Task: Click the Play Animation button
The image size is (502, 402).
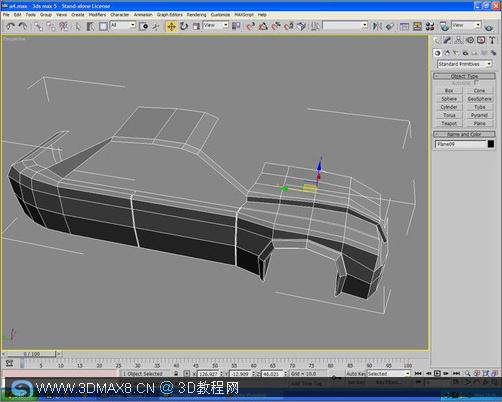Action: coord(437,374)
